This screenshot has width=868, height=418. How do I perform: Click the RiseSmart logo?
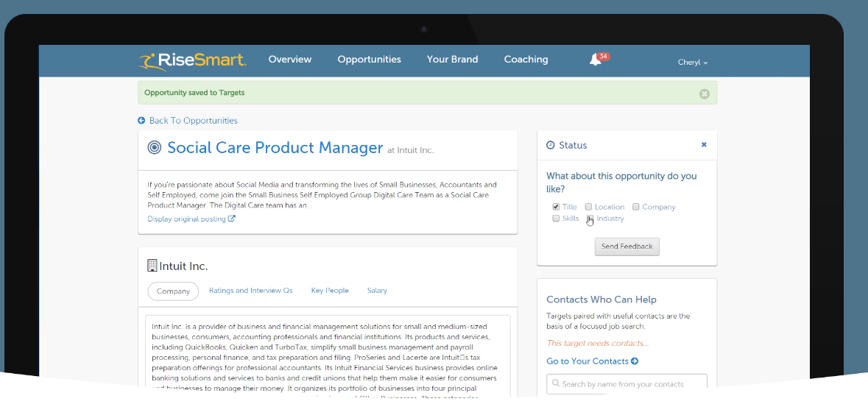click(192, 60)
